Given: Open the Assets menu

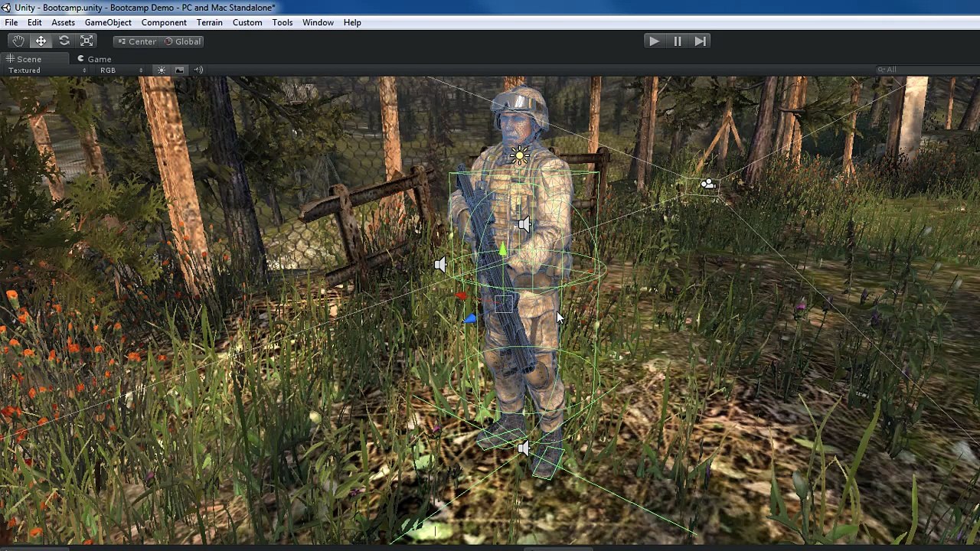Looking at the screenshot, I should [63, 22].
